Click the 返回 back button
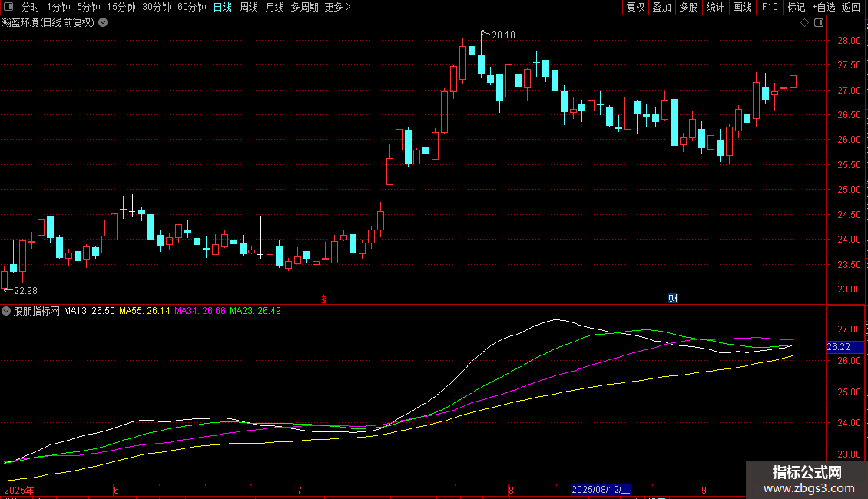This screenshot has height=499, width=868. click(851, 7)
